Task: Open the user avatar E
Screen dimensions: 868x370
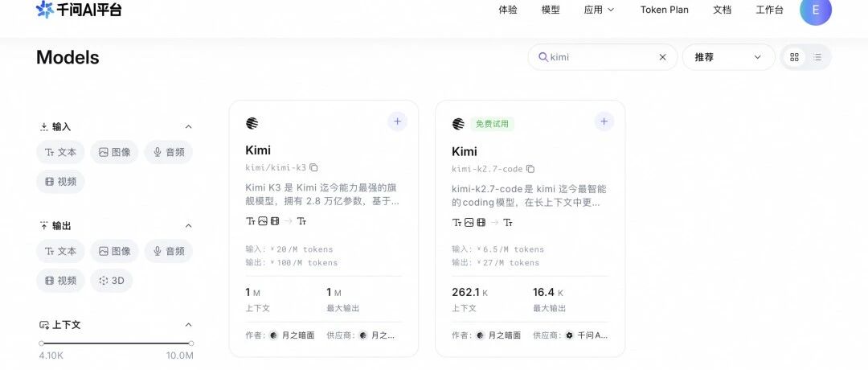Action: coord(816,10)
